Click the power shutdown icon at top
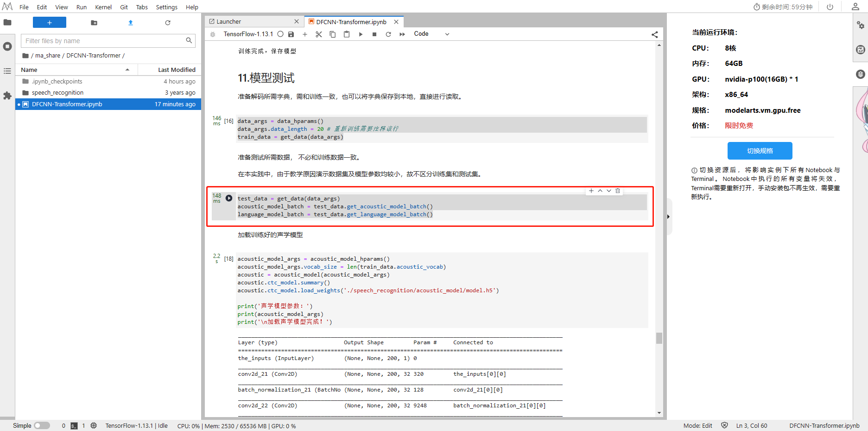Image resolution: width=868 pixels, height=431 pixels. pos(830,7)
